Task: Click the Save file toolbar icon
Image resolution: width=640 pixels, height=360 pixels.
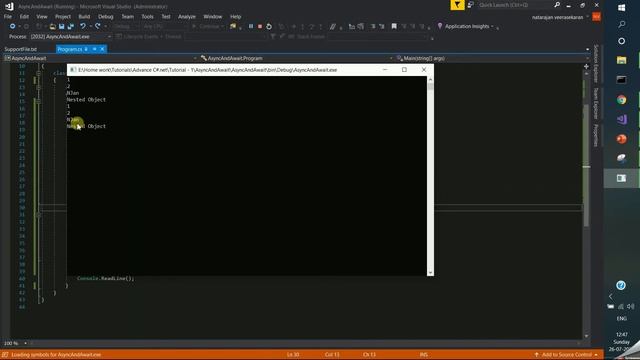Action: tap(62, 27)
